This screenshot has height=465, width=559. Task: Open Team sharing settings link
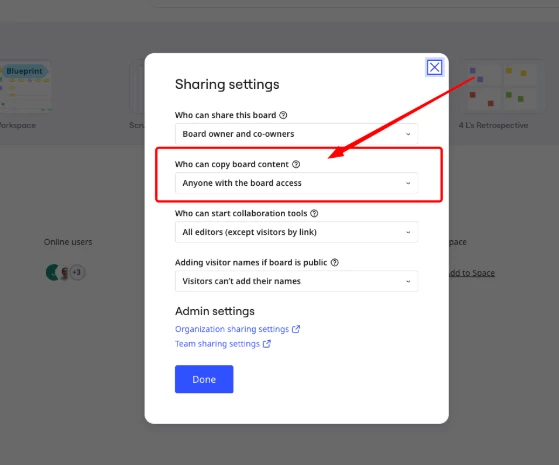pos(223,344)
